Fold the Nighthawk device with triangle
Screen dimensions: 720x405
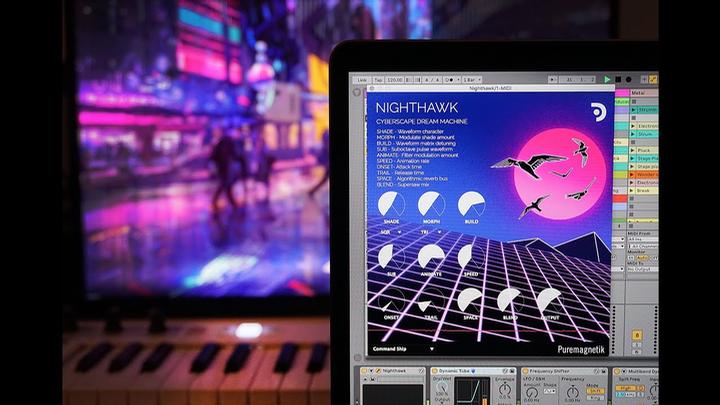click(x=372, y=371)
